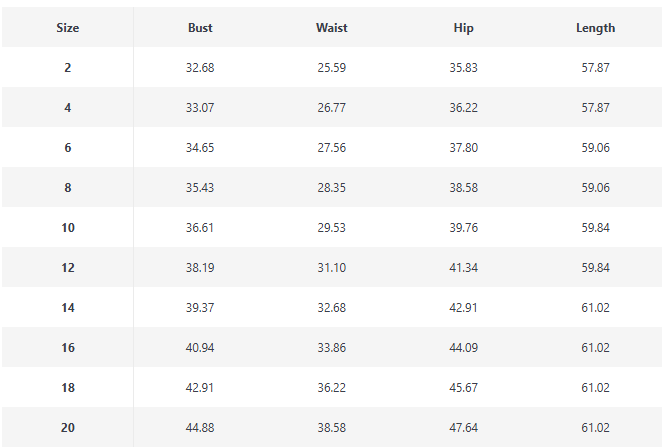Click hip measurement 47.64
668x447 pixels.
click(464, 428)
